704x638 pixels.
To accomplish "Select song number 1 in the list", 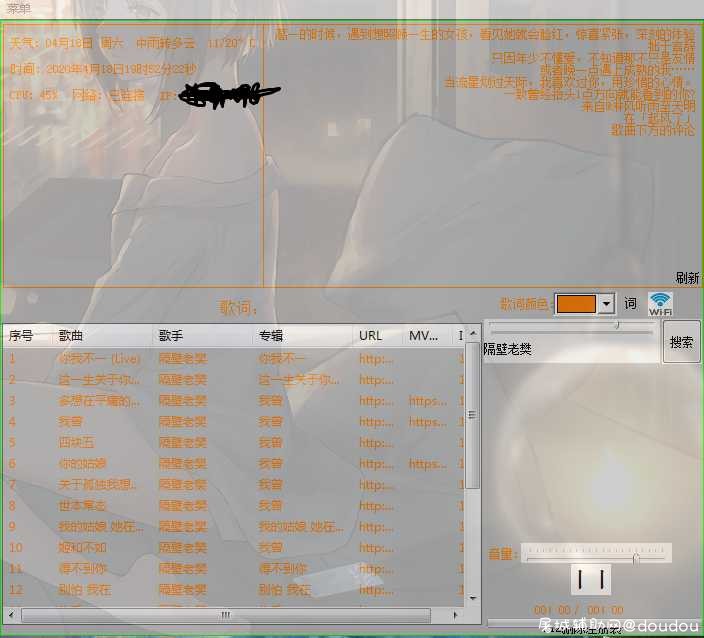I will click(233, 358).
